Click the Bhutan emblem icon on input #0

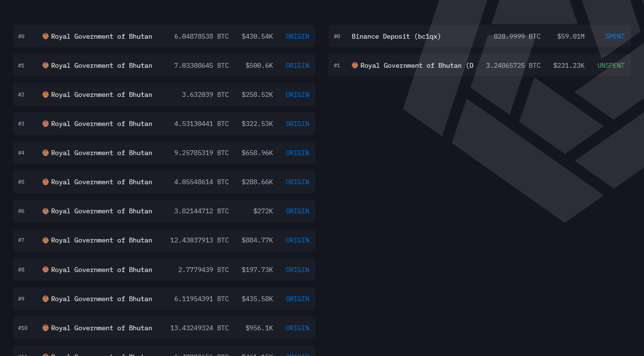coord(45,36)
